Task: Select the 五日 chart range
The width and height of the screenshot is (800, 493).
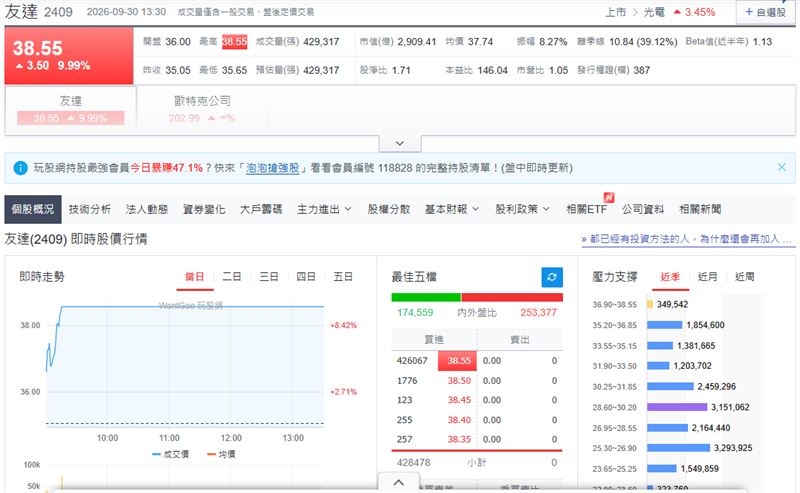Action: [343, 277]
